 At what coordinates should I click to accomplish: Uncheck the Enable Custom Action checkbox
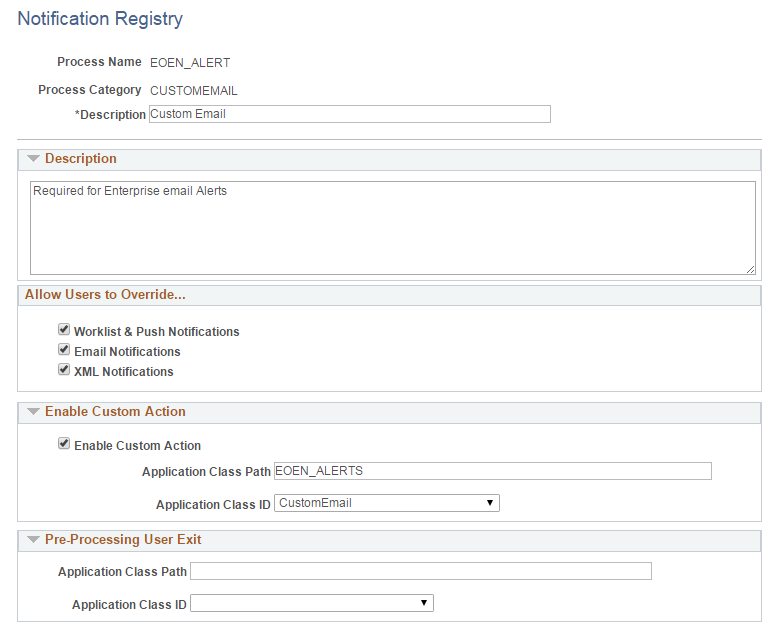[x=64, y=444]
